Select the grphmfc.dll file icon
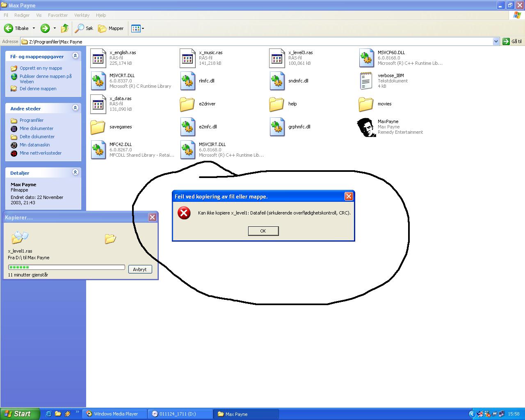 (x=277, y=127)
